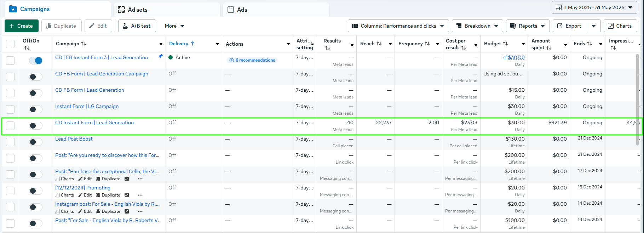This screenshot has width=644, height=233.
Task: Open the three-dot menu for '[12/12/2024] Promoting'
Action: click(x=140, y=195)
